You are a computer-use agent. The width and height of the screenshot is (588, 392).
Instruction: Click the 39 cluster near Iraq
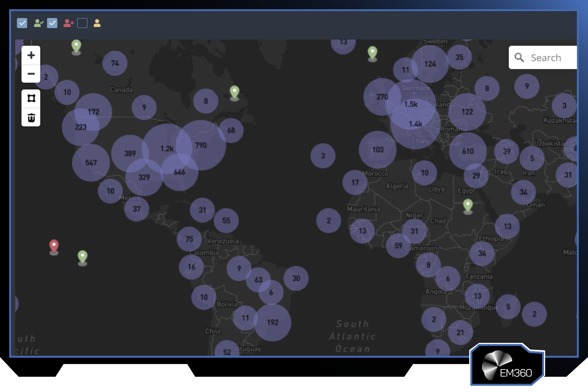point(507,152)
